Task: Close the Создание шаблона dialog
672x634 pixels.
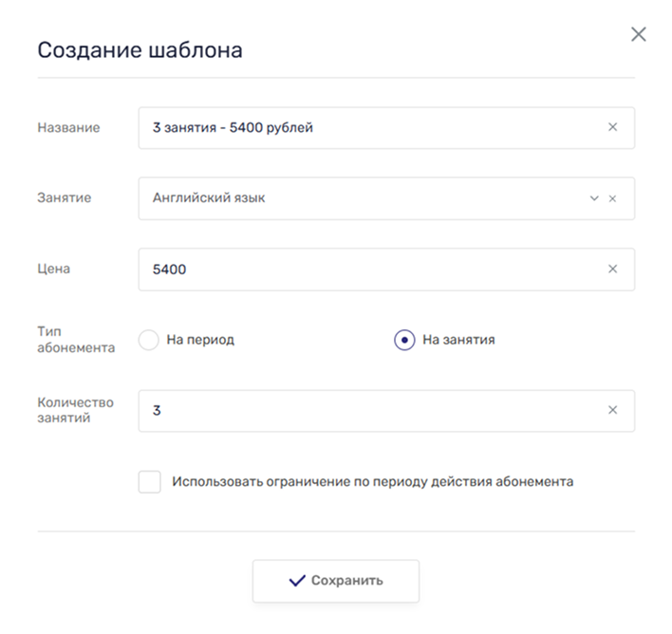Action: 639,34
